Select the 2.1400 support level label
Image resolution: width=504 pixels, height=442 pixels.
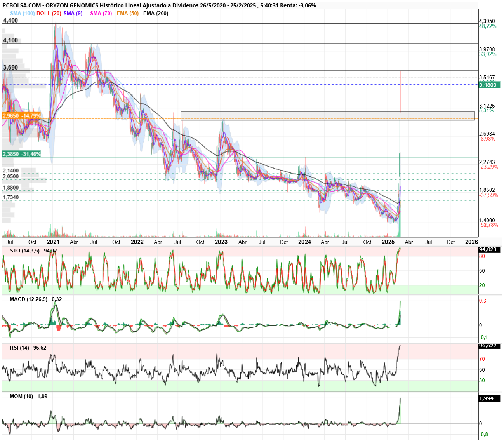(10, 171)
